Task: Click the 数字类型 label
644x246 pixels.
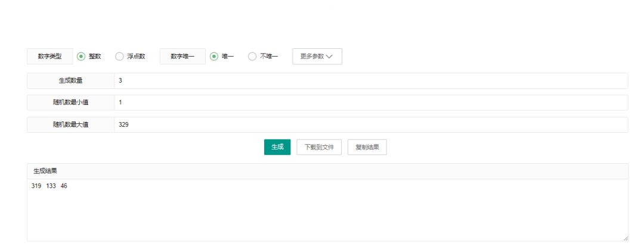Action: click(49, 57)
